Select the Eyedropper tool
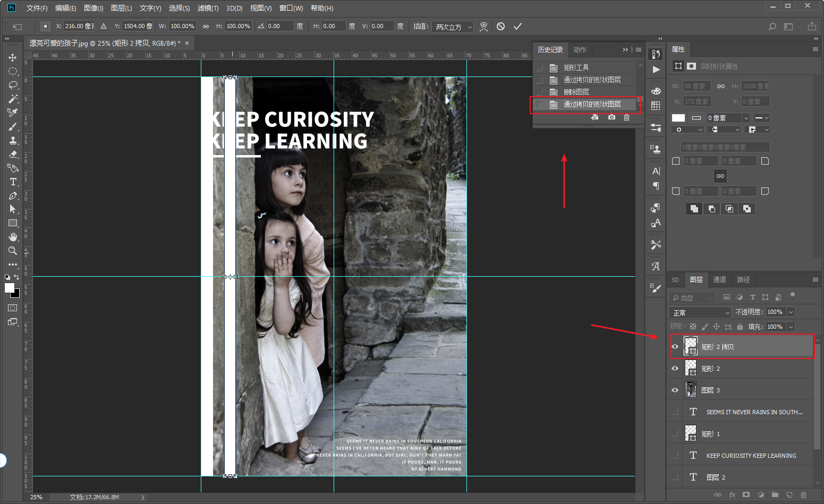 (x=13, y=113)
